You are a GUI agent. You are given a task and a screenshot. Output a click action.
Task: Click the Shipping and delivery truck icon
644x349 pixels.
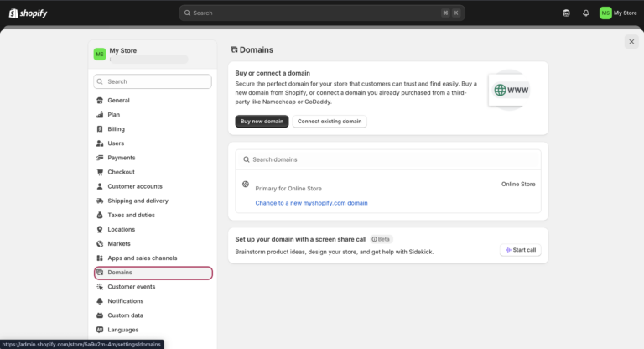point(100,201)
